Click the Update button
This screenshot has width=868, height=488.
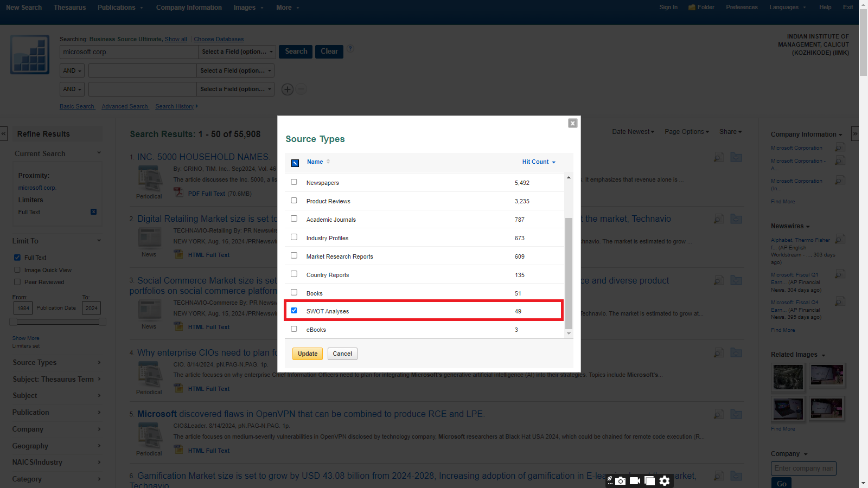tap(308, 354)
